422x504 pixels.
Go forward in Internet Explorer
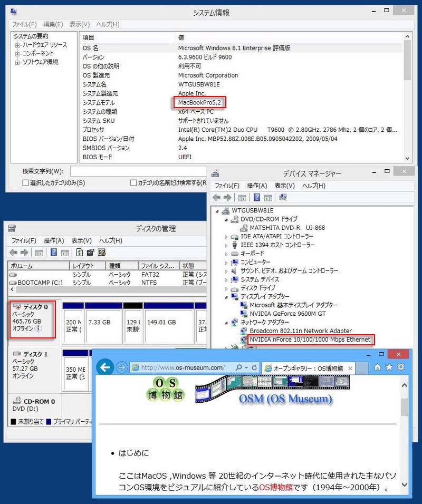pos(121,367)
